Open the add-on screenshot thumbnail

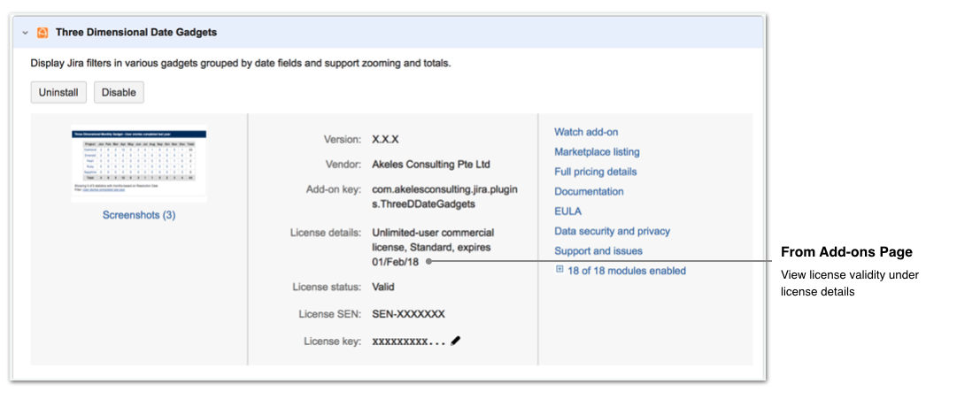coord(138,164)
